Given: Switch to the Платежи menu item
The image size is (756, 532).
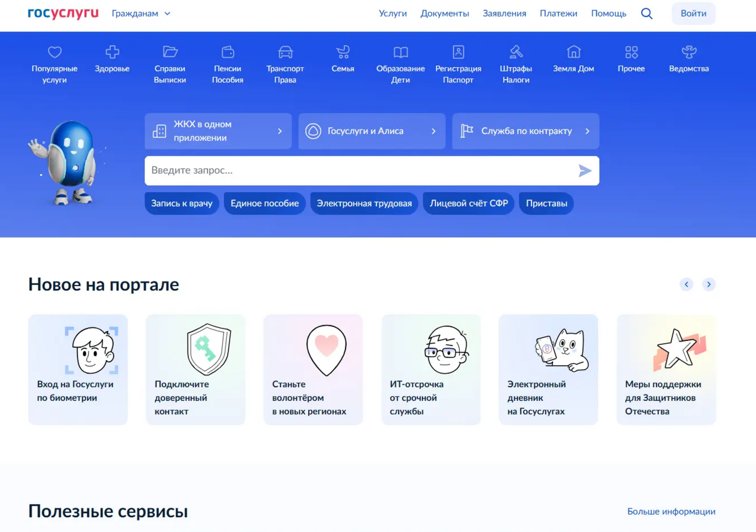Looking at the screenshot, I should pyautogui.click(x=558, y=13).
